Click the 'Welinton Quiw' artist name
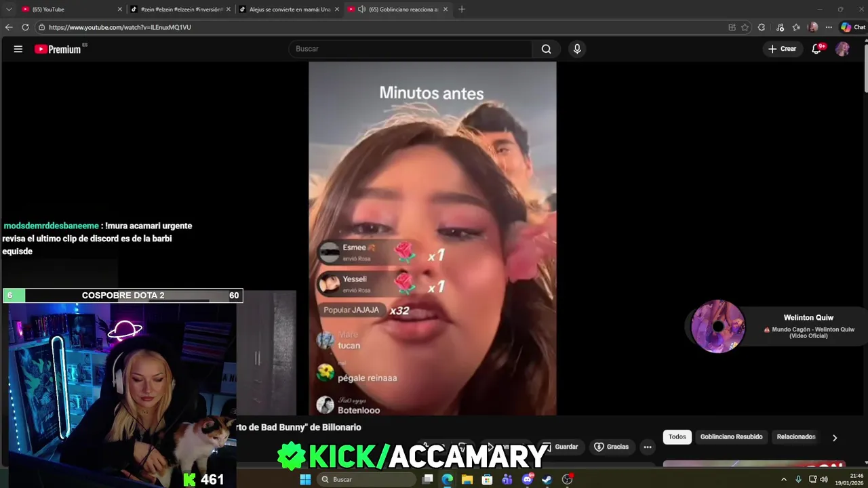 [x=808, y=318]
